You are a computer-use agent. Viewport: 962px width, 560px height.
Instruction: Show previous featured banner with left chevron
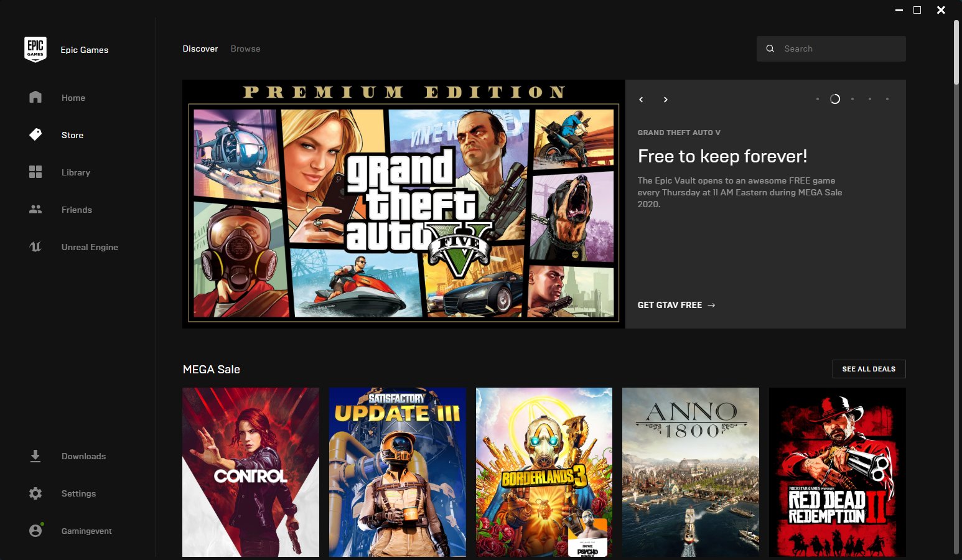pyautogui.click(x=641, y=100)
